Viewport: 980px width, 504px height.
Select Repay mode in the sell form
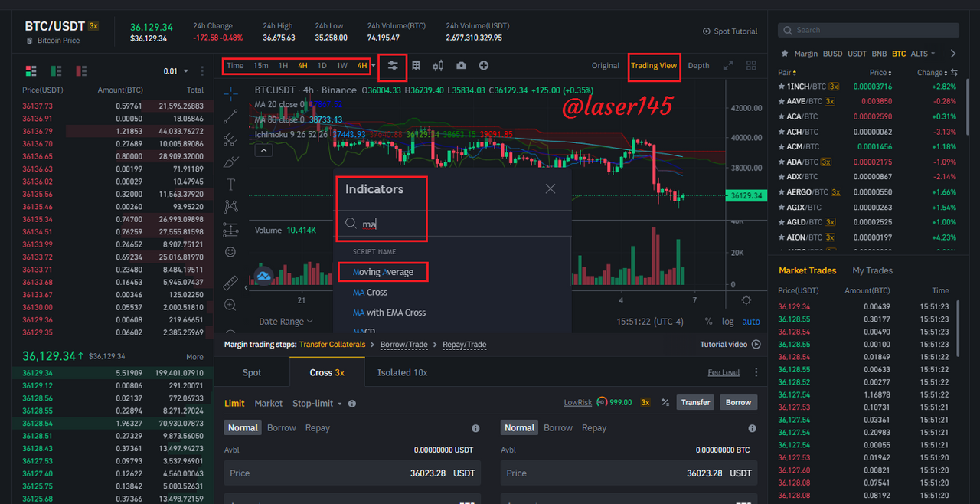[594, 428]
